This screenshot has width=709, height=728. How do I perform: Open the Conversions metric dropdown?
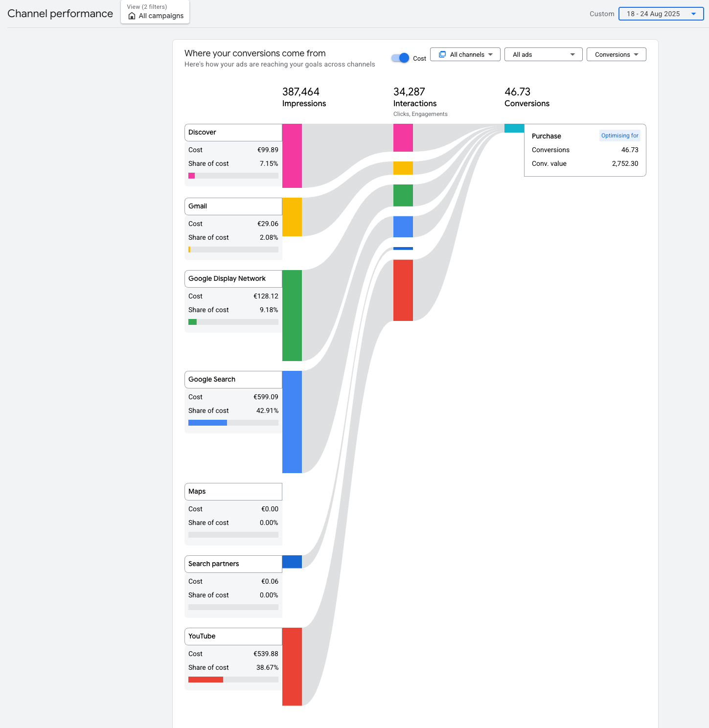[x=616, y=54]
